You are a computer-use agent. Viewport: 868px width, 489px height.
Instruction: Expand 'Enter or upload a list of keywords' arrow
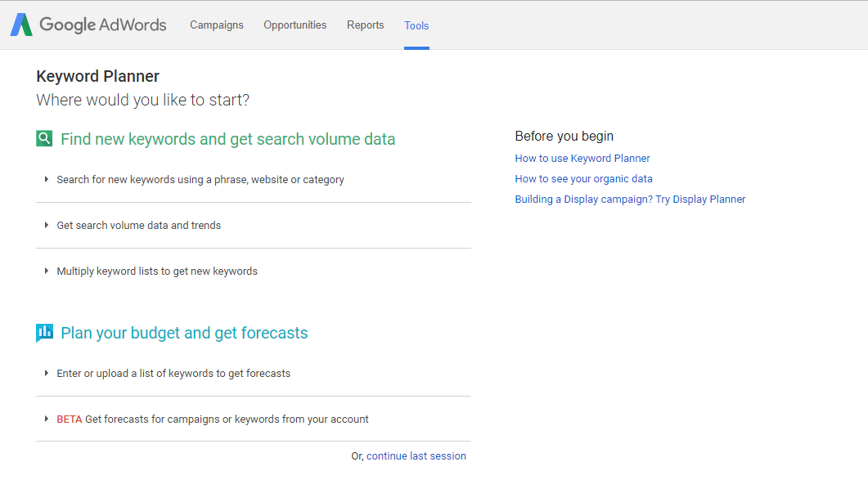pos(47,374)
